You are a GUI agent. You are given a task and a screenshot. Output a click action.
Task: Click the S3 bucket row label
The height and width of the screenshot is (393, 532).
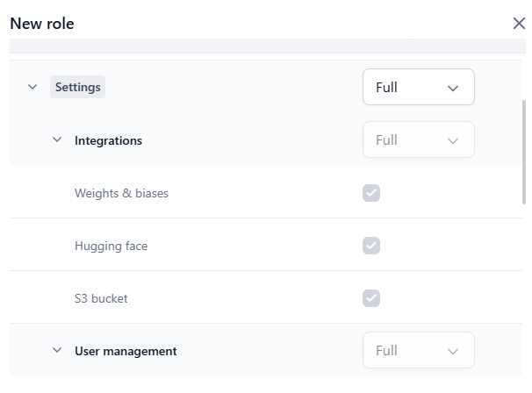tap(101, 298)
